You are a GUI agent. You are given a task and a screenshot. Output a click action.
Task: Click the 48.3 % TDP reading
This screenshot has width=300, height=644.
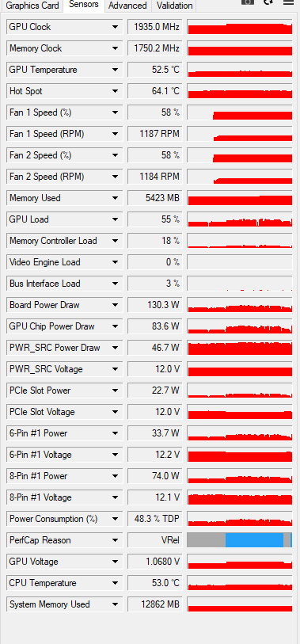[x=154, y=519]
